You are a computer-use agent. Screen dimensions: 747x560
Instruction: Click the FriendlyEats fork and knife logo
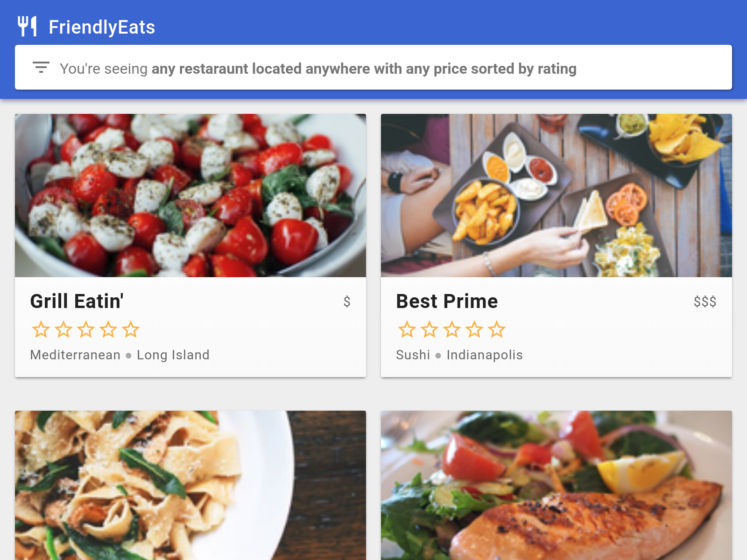(27, 27)
